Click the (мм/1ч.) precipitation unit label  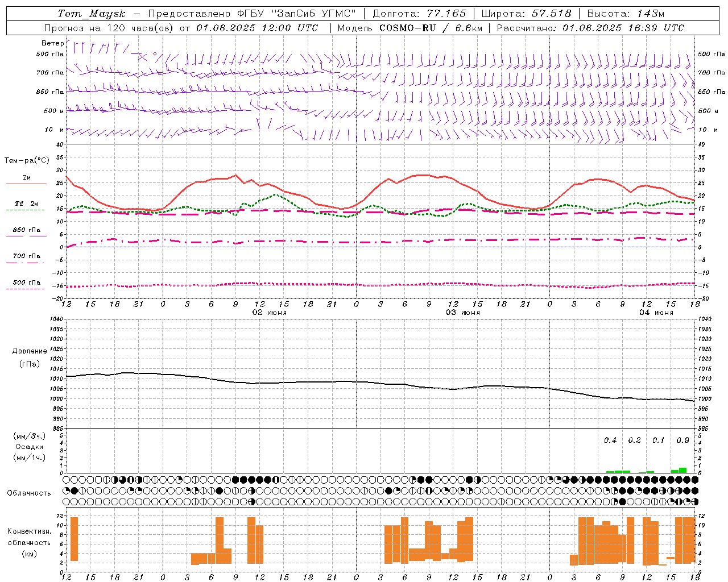point(30,458)
